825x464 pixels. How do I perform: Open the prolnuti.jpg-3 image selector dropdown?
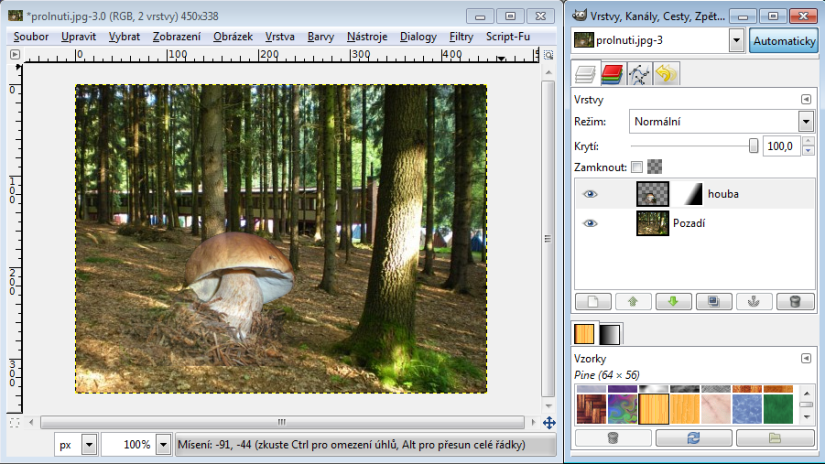737,40
